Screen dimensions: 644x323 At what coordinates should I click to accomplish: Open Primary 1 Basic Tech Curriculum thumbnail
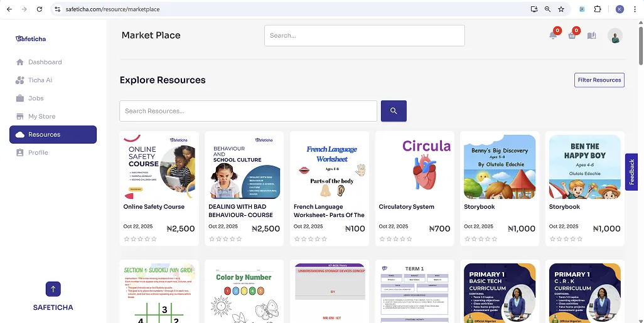click(x=500, y=293)
